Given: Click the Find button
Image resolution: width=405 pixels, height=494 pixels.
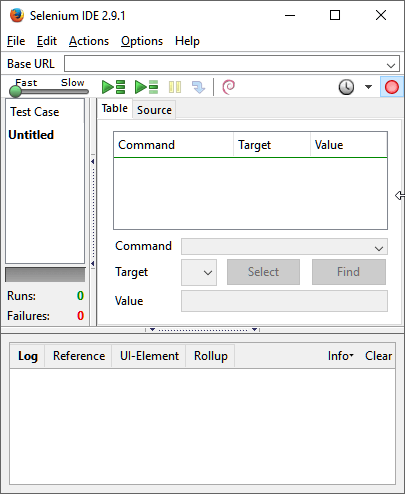Looking at the screenshot, I should [x=349, y=272].
